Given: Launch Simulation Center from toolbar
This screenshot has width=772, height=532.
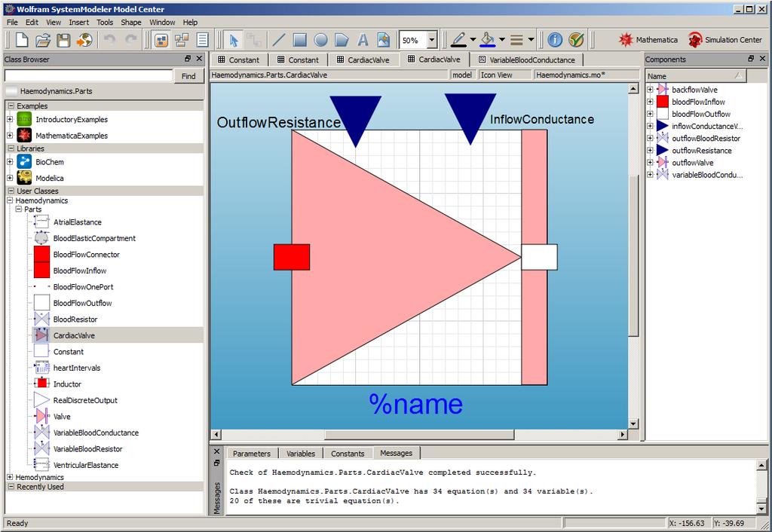Looking at the screenshot, I should click(x=725, y=40).
